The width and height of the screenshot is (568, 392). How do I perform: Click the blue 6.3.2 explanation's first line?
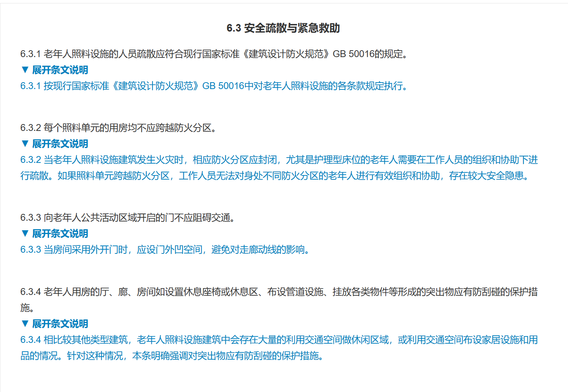tap(279, 160)
